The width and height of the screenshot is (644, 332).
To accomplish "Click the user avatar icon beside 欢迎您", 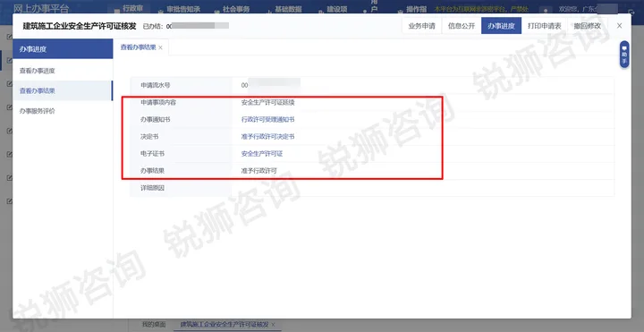I will click(546, 10).
